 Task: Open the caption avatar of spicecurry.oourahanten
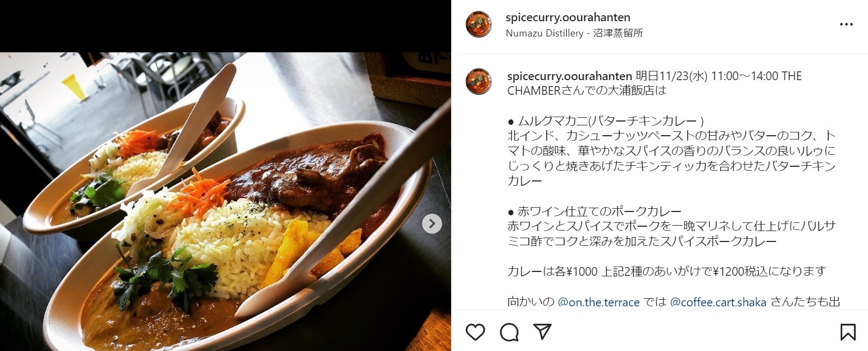479,82
